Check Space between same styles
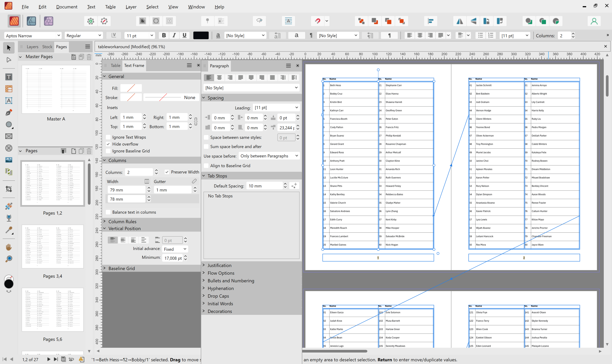 click(x=206, y=137)
